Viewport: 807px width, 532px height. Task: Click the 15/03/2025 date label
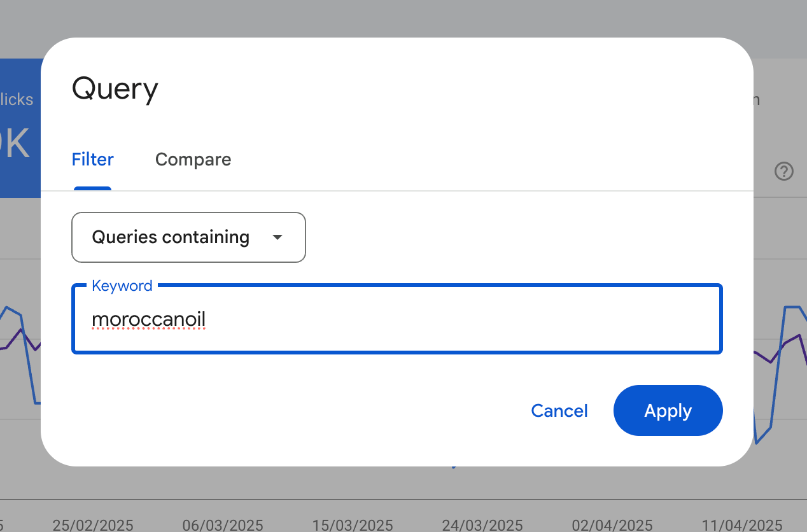click(x=353, y=525)
